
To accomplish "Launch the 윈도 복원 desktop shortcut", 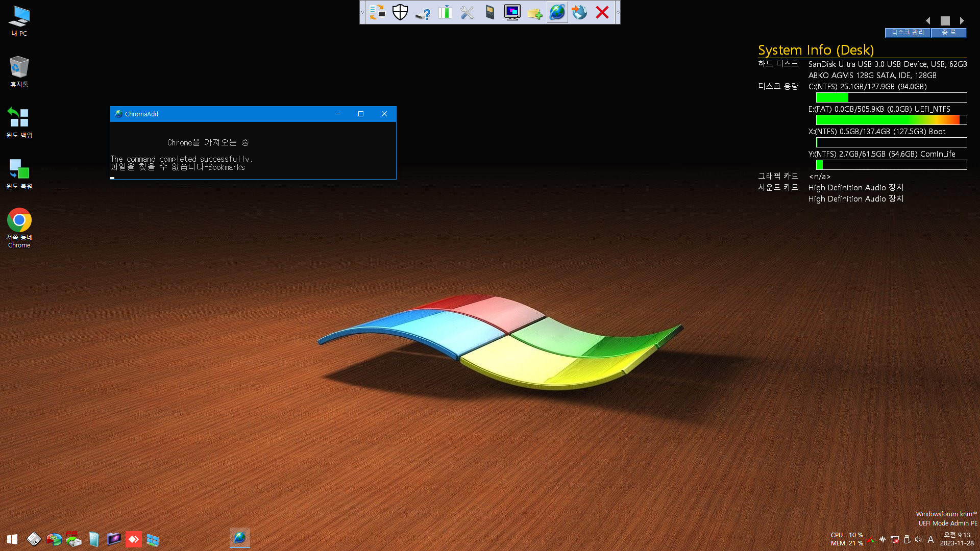I will [19, 174].
